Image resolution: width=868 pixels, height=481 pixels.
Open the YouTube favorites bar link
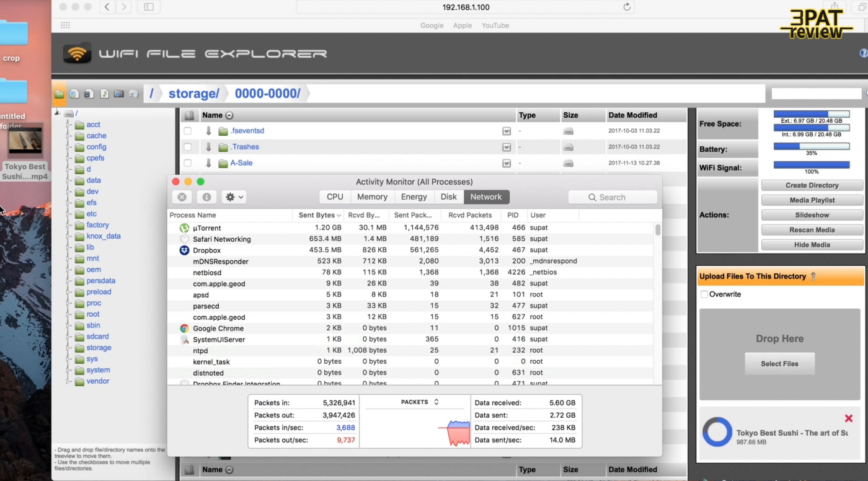point(495,25)
